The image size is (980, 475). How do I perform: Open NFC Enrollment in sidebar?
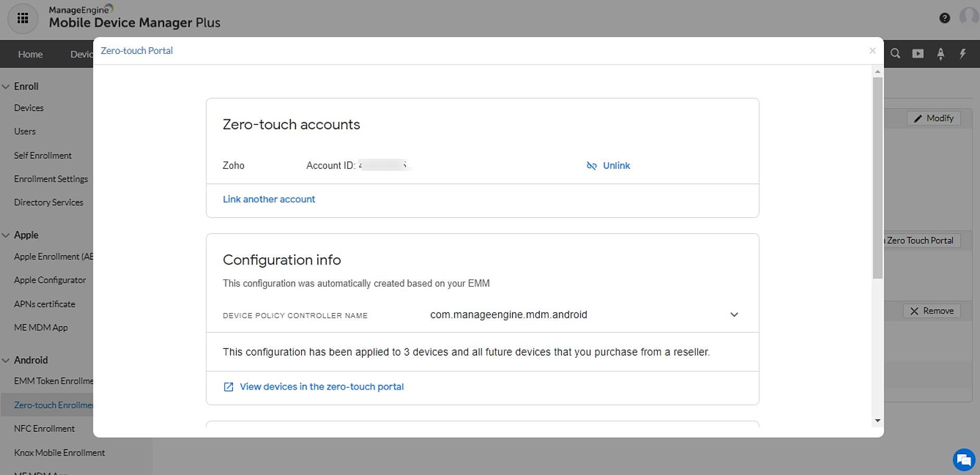coord(44,428)
